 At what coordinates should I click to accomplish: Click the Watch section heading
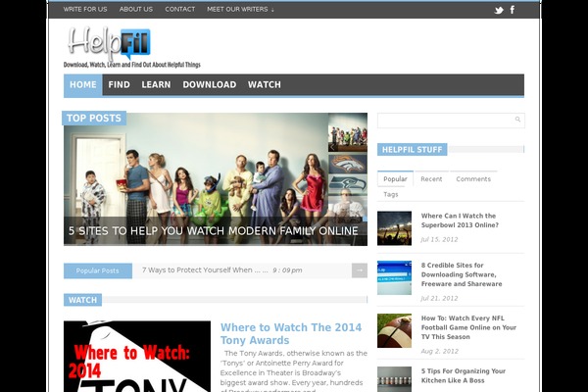[x=82, y=300]
